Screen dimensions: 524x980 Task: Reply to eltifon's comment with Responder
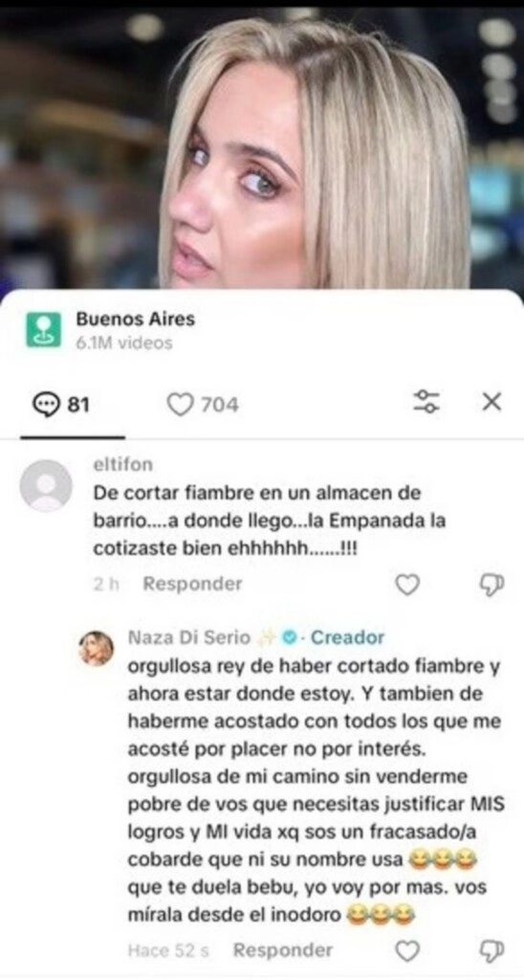pos(192,585)
